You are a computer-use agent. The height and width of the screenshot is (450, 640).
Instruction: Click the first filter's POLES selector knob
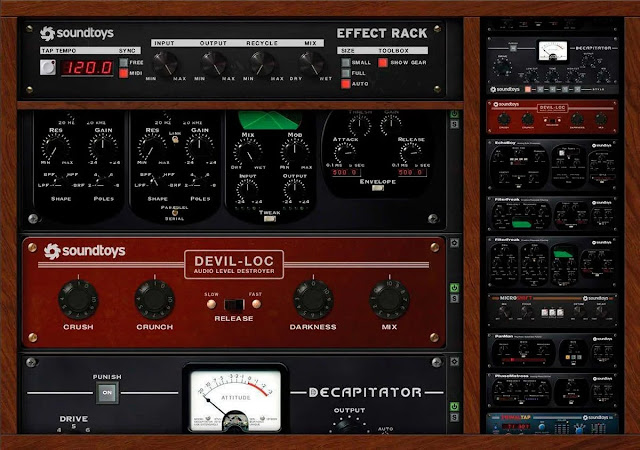click(x=104, y=180)
